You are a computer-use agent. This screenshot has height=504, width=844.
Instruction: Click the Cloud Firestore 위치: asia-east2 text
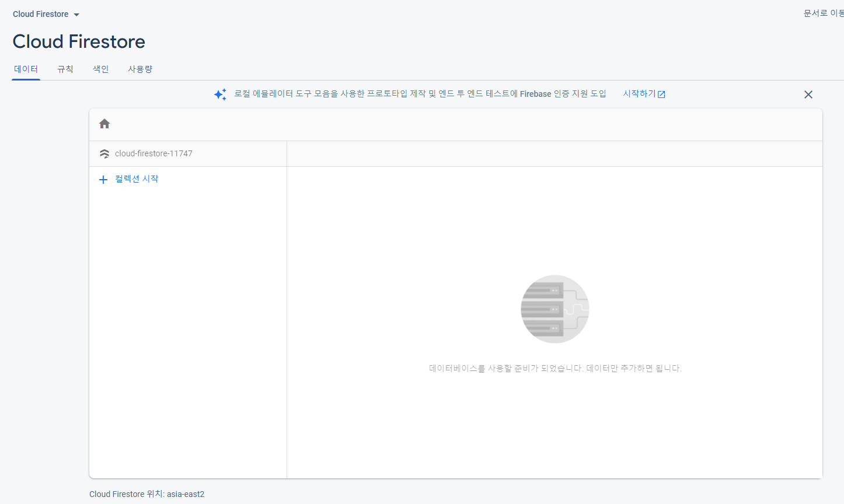147,494
